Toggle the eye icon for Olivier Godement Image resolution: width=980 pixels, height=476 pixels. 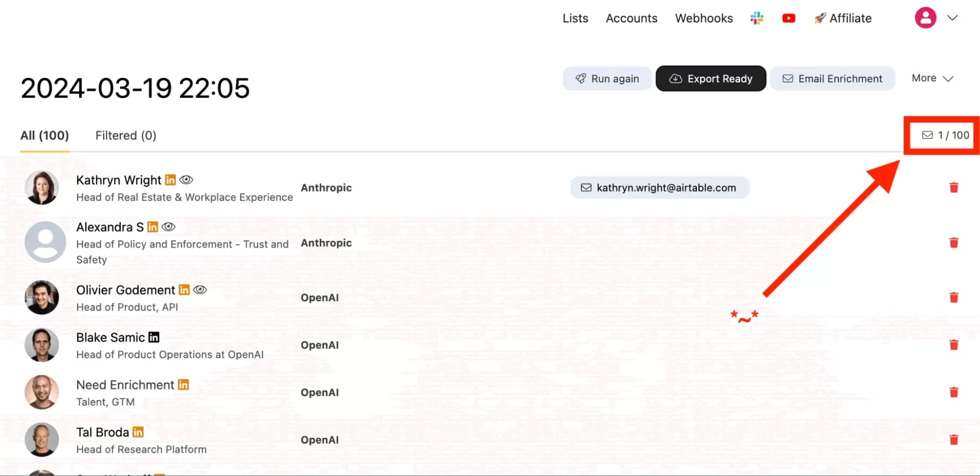pyautogui.click(x=200, y=290)
